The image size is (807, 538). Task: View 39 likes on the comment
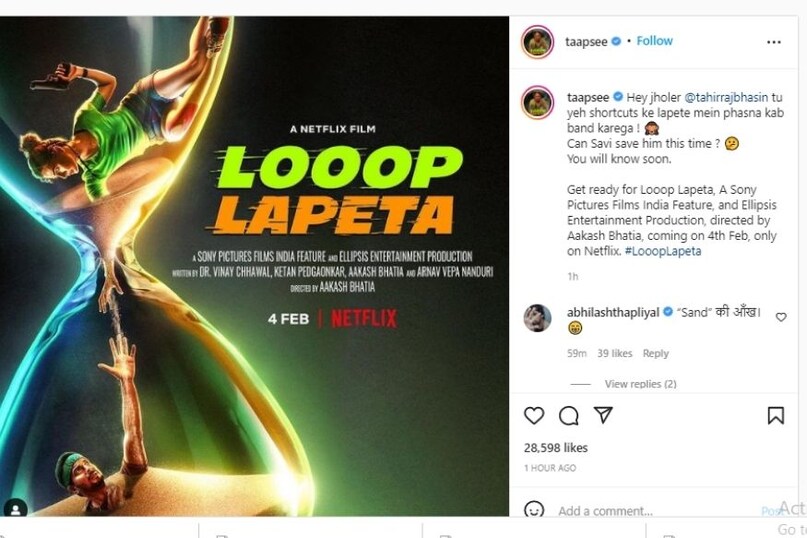coord(614,353)
